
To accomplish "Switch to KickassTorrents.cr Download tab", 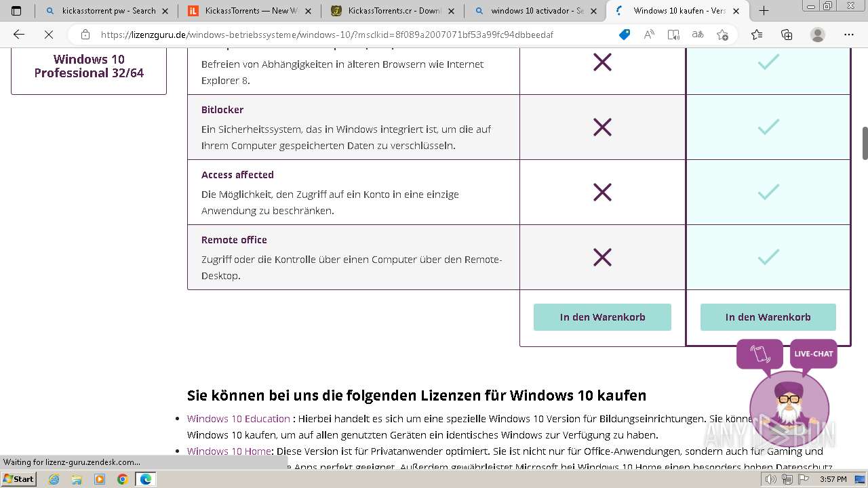I will click(392, 11).
